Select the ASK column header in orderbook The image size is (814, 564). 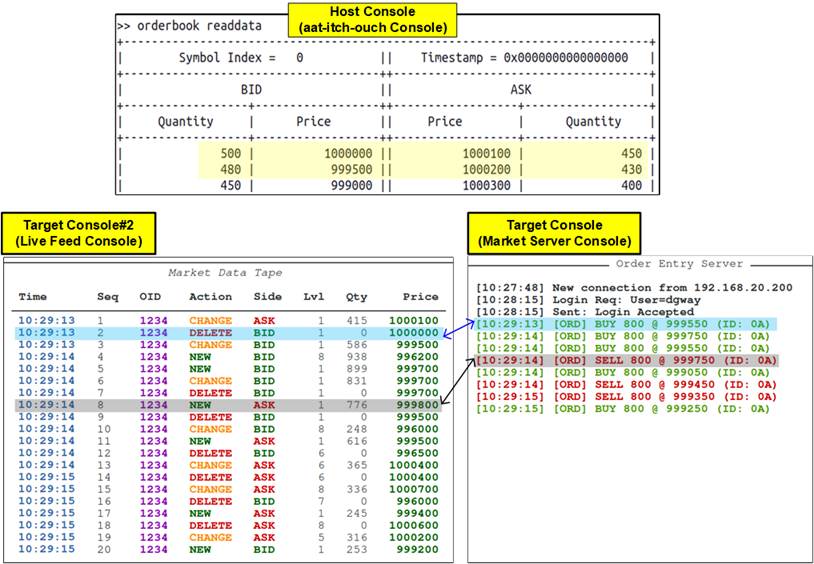point(521,89)
